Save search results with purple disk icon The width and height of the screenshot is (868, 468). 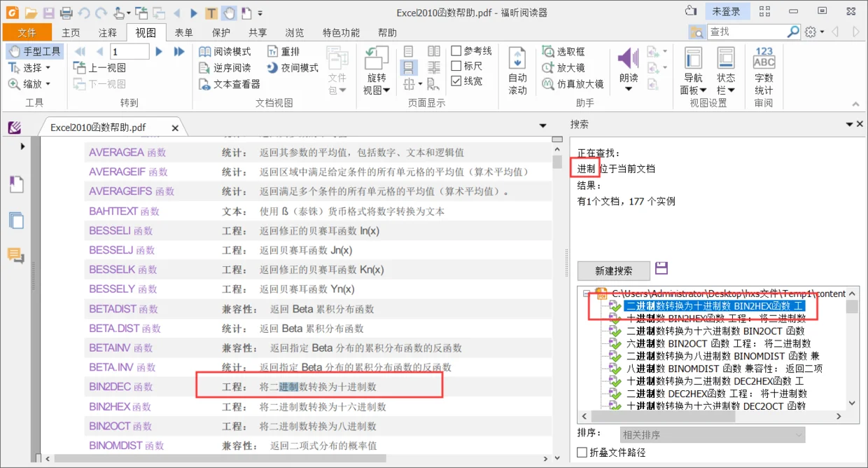pyautogui.click(x=661, y=268)
